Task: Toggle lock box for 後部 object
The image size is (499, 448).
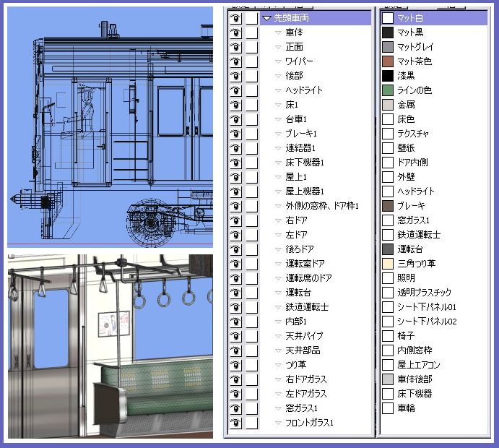Action: 252,76
